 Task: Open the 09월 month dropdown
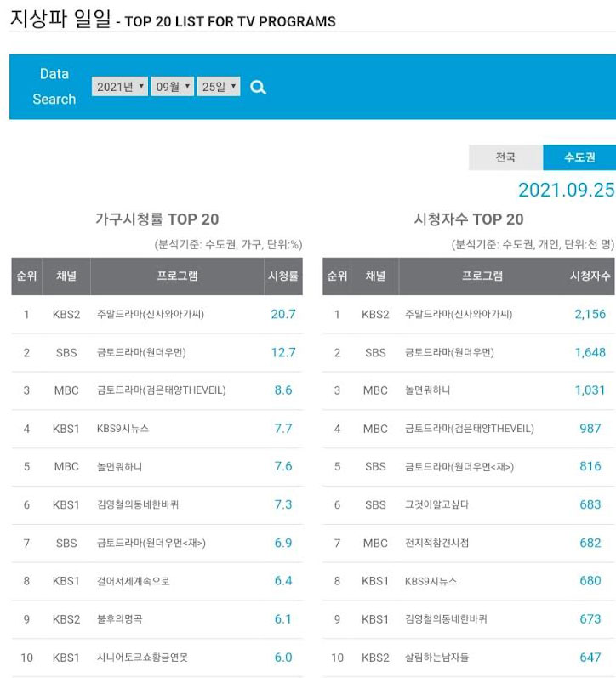point(172,87)
